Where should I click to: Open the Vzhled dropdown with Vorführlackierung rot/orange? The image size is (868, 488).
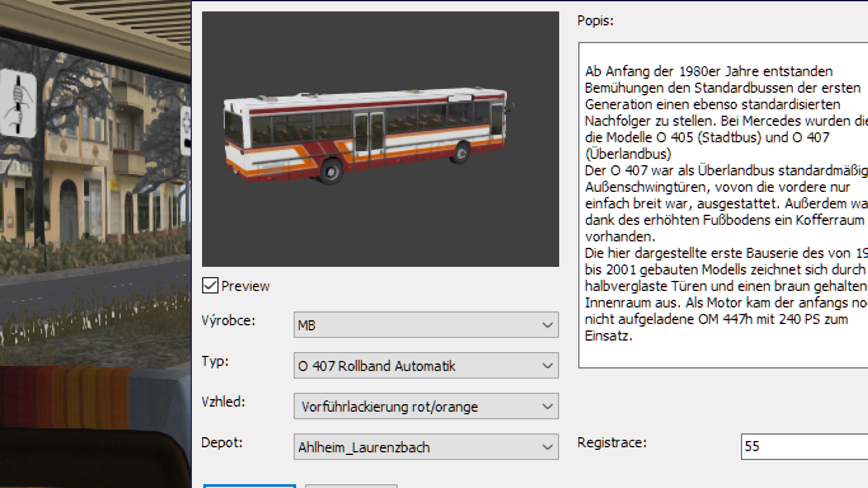(x=426, y=407)
